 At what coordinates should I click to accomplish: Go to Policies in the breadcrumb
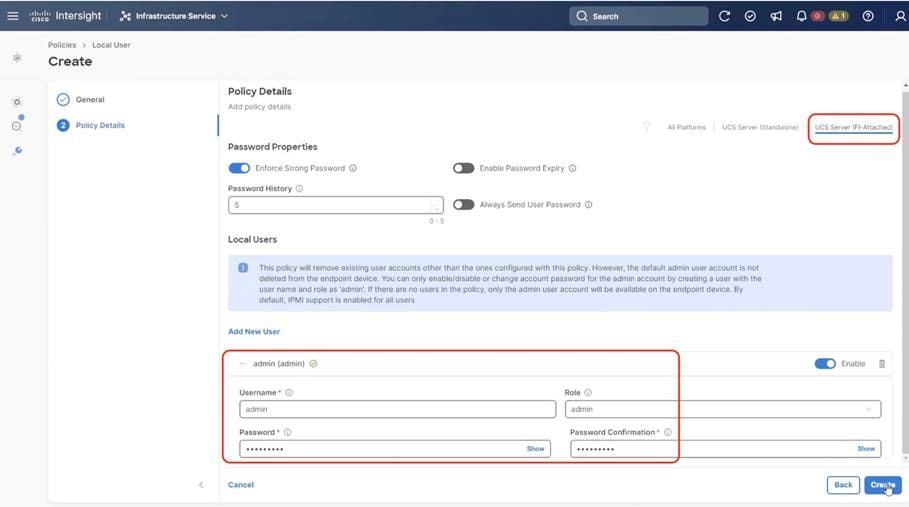point(62,45)
